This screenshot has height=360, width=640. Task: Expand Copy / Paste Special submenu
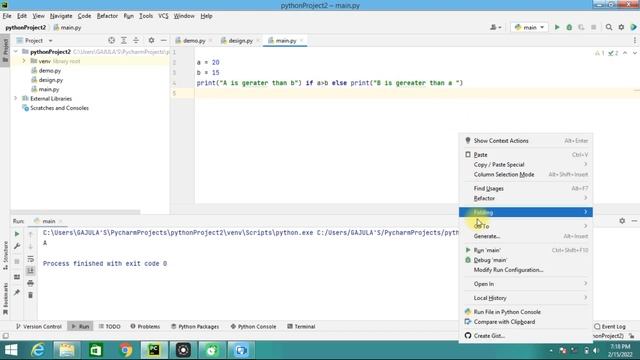click(526, 164)
